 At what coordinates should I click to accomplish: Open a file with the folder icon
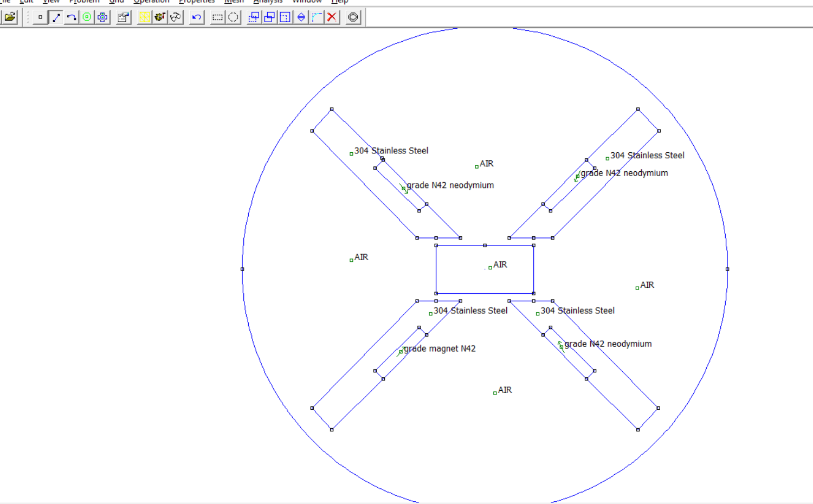10,17
